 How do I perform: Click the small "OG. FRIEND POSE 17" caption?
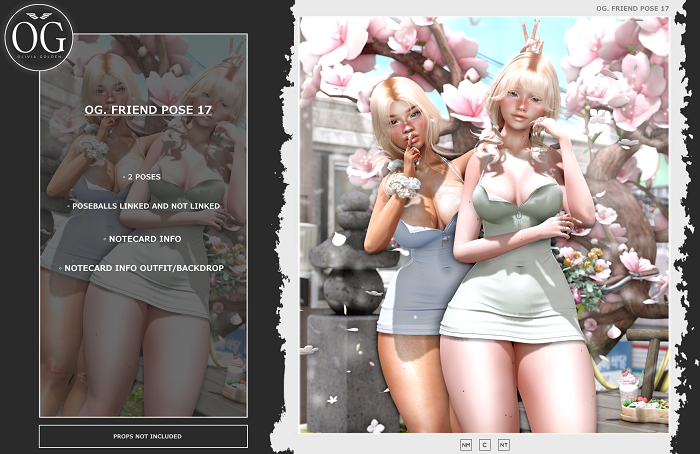632,8
